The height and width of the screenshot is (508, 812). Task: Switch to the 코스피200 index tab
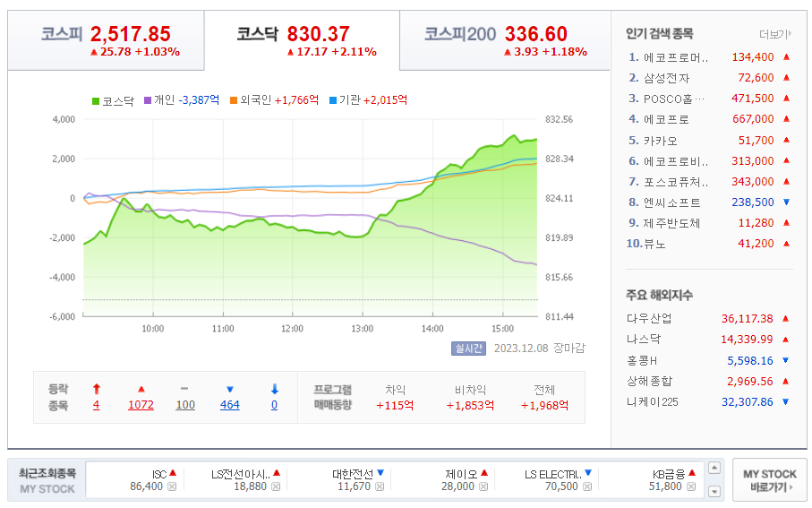(505, 40)
